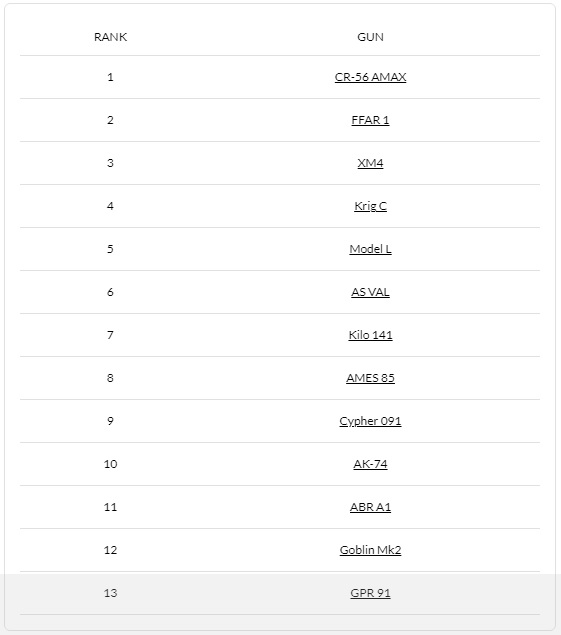Screen dimensions: 561x635
Task: Select the rank 10 cell
Action: click(x=110, y=464)
